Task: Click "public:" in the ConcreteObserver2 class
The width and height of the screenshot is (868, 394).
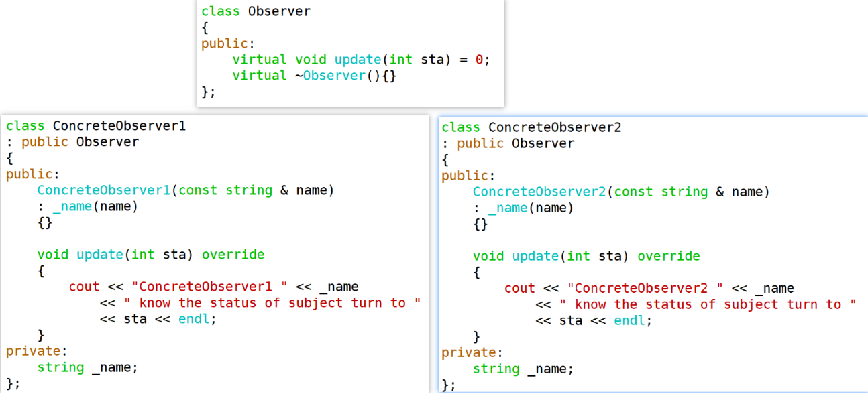Action: point(469,176)
